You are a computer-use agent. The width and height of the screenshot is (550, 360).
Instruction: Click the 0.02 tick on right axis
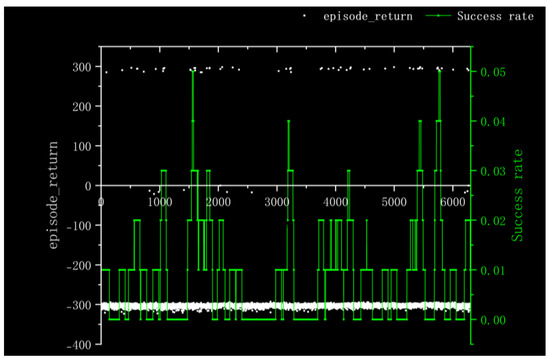point(493,221)
